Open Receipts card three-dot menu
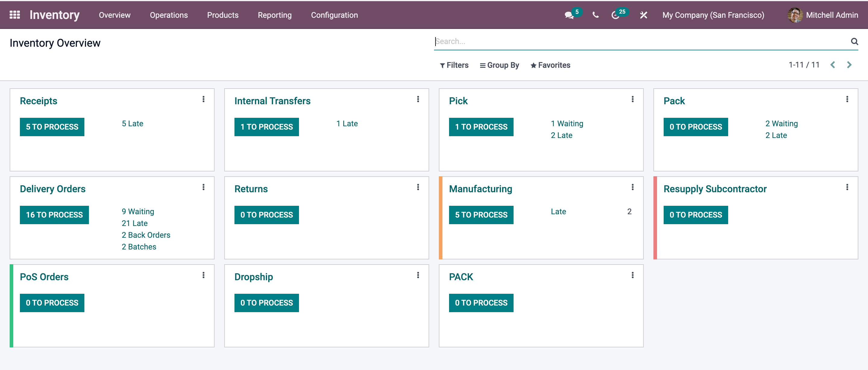Image resolution: width=868 pixels, height=370 pixels. coord(203,99)
